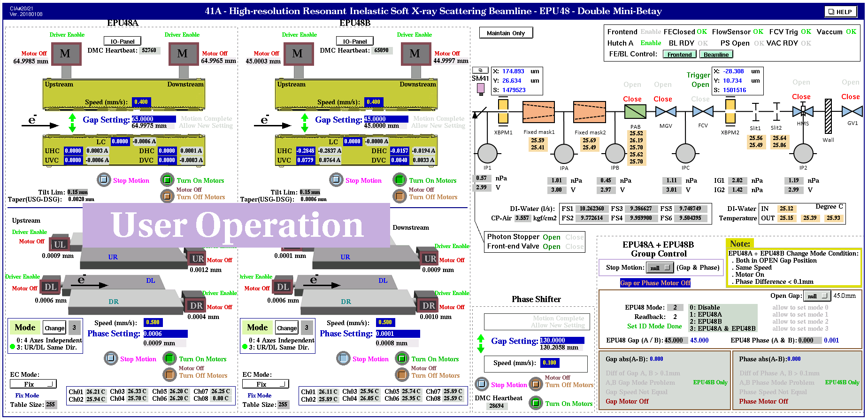Expand the Open Gap dropdown
The height and width of the screenshot is (420, 868).
[x=817, y=296]
